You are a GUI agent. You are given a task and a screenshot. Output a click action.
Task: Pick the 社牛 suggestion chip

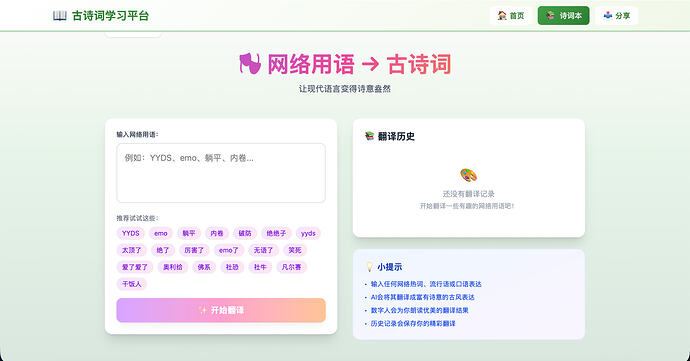[x=260, y=267]
